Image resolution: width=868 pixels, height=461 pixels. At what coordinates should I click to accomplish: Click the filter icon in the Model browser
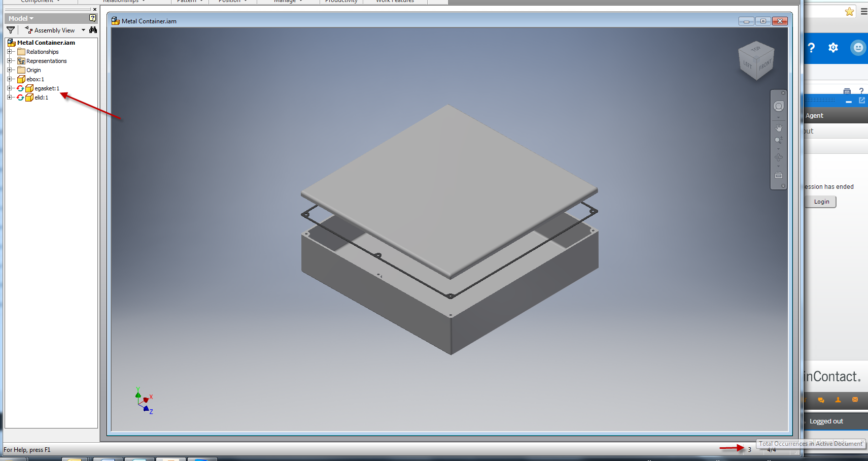point(10,30)
